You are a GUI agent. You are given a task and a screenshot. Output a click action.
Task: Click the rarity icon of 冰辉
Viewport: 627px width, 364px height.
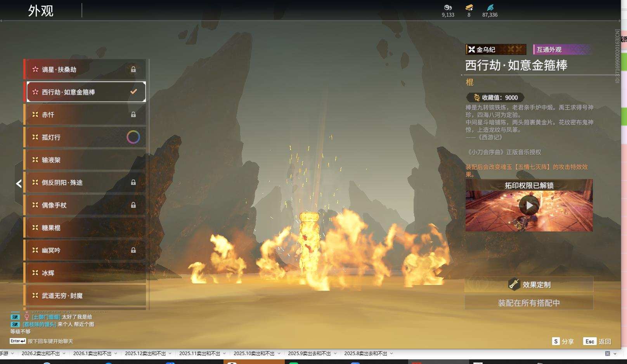point(35,273)
